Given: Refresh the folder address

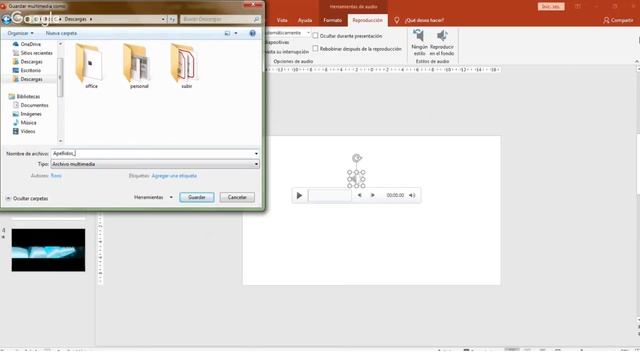Looking at the screenshot, I should point(172,19).
